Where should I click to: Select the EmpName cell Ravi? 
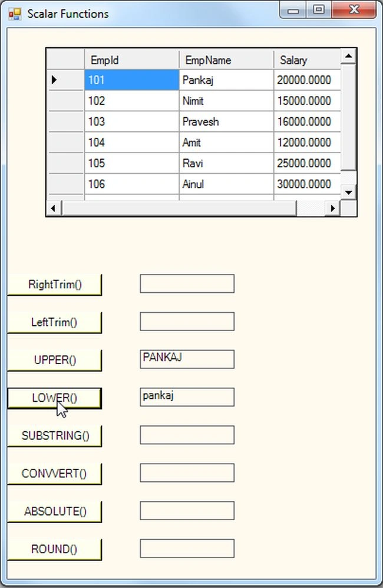click(227, 163)
